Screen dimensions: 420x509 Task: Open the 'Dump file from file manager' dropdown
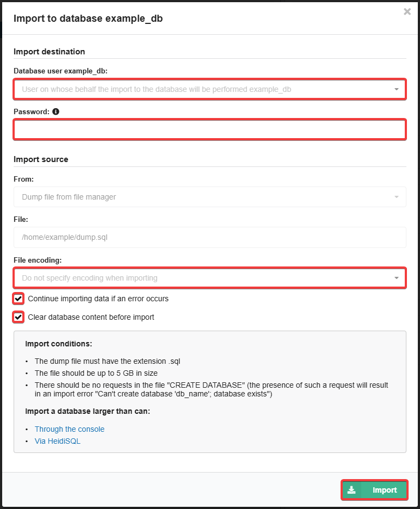(x=210, y=197)
